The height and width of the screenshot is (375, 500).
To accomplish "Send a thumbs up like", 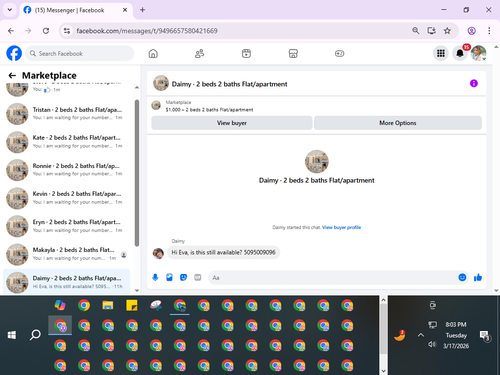I will point(478,277).
